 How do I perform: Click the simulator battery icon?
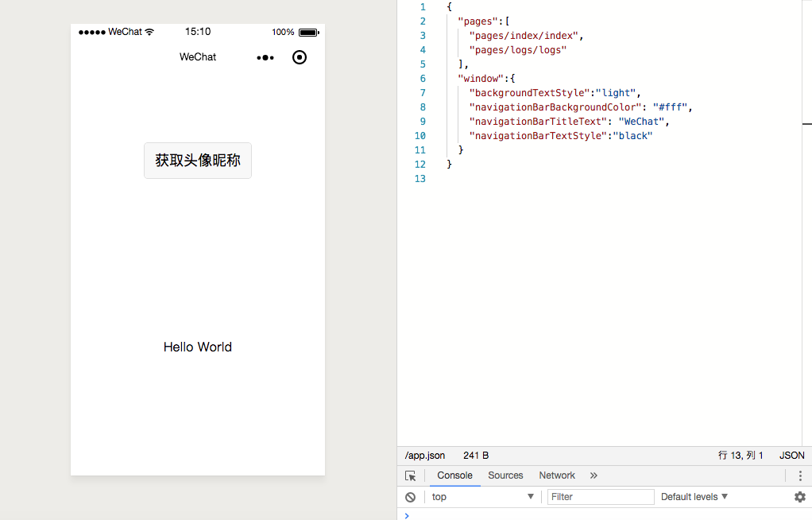(x=308, y=32)
